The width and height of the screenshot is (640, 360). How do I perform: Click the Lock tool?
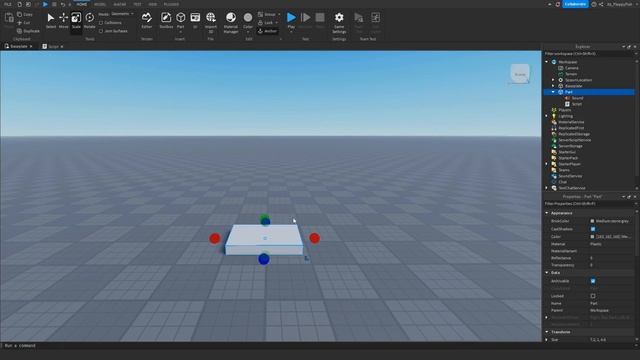(x=266, y=23)
